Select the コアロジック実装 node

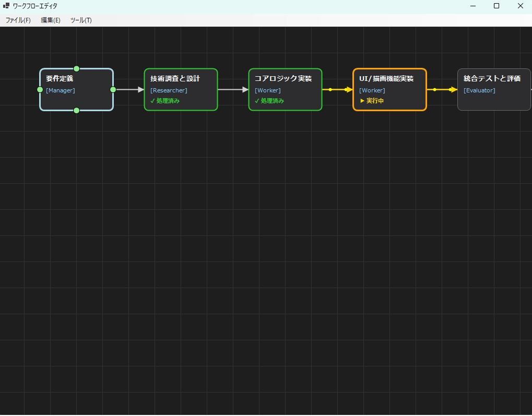[286, 90]
